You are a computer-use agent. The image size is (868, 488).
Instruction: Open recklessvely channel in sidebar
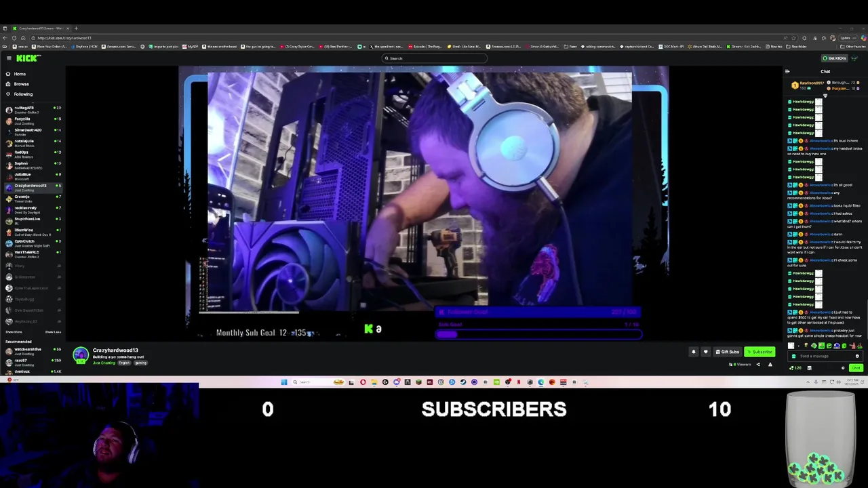click(33, 209)
